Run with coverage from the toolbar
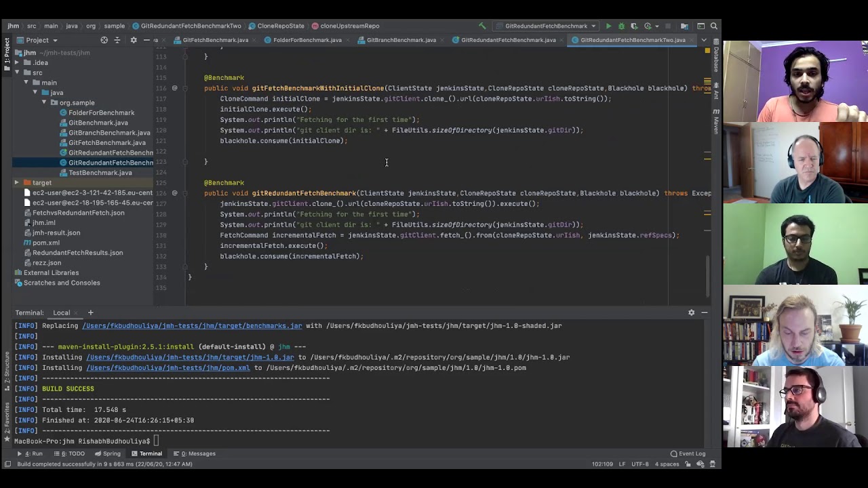 coord(634,26)
